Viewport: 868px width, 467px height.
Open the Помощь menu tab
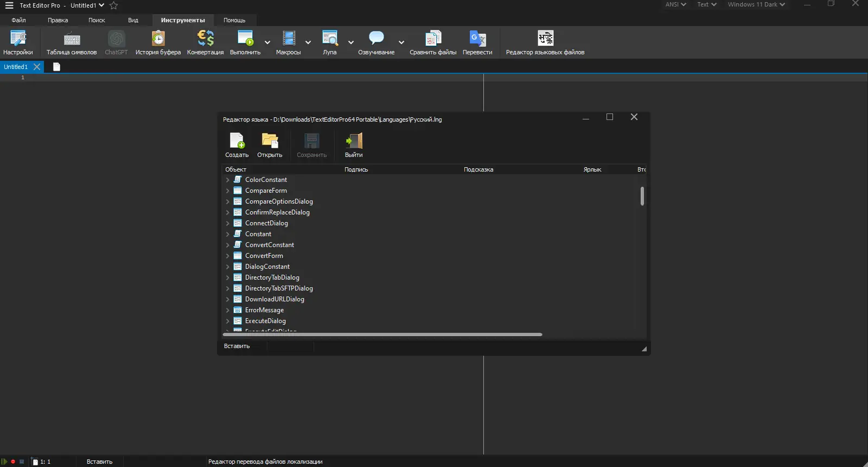[x=234, y=20]
